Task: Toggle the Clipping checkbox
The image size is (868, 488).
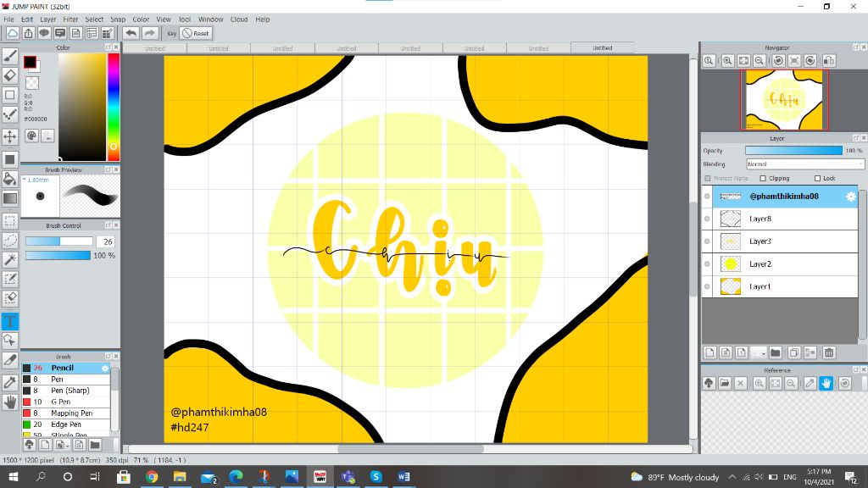Action: click(763, 178)
